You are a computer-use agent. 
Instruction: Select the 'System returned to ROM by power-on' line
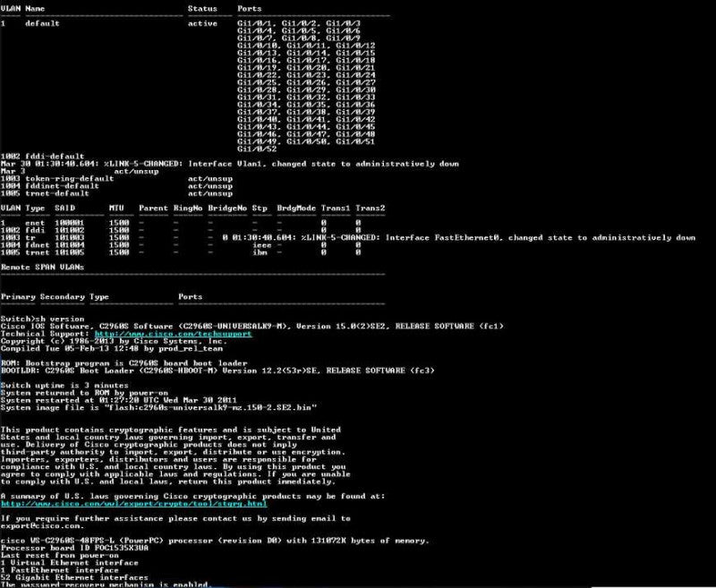point(84,393)
